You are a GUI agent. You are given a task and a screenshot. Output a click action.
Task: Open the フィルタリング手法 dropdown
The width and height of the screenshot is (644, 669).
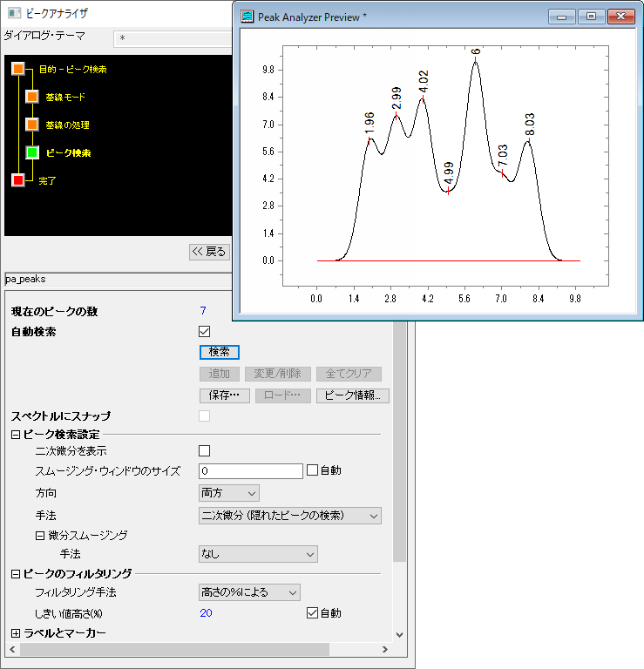coord(249,592)
